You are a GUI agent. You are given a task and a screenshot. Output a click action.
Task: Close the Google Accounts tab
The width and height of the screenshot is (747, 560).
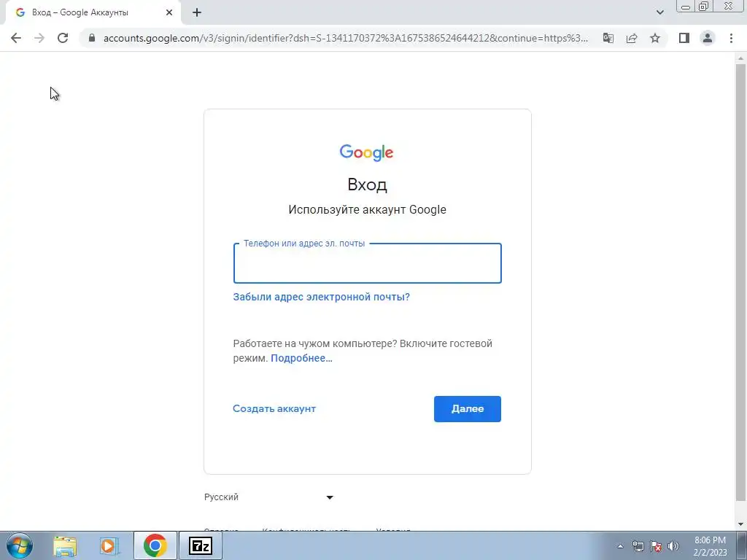tap(169, 13)
